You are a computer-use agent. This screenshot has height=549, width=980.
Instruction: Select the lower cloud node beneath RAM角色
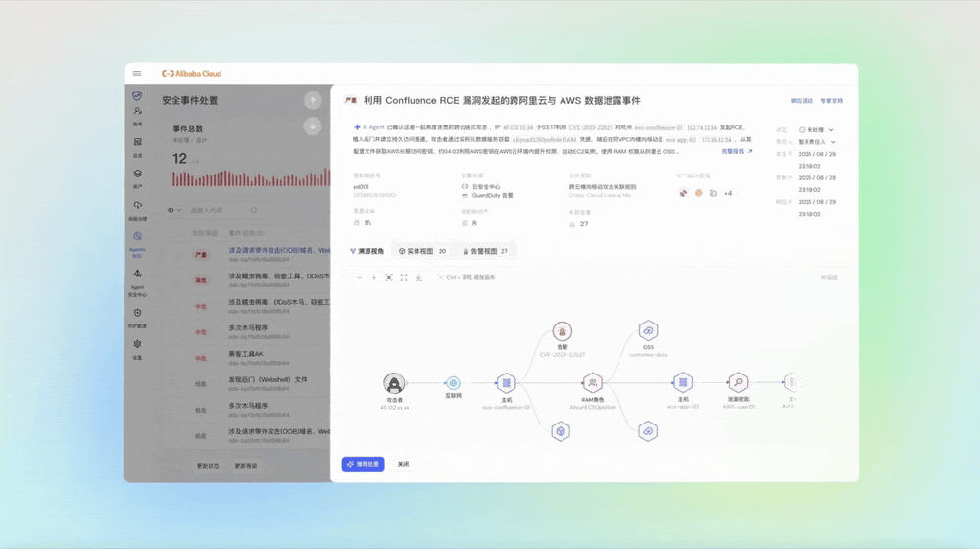coord(648,431)
